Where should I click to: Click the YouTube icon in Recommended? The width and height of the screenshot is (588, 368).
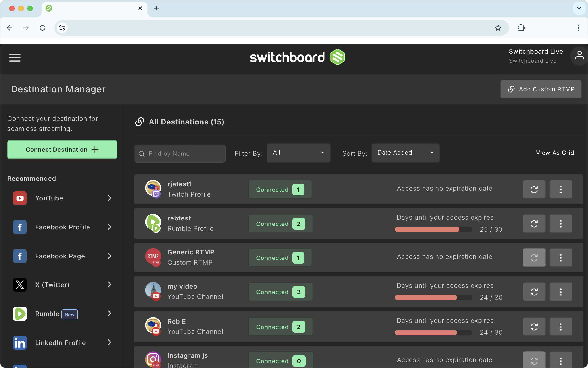click(20, 198)
